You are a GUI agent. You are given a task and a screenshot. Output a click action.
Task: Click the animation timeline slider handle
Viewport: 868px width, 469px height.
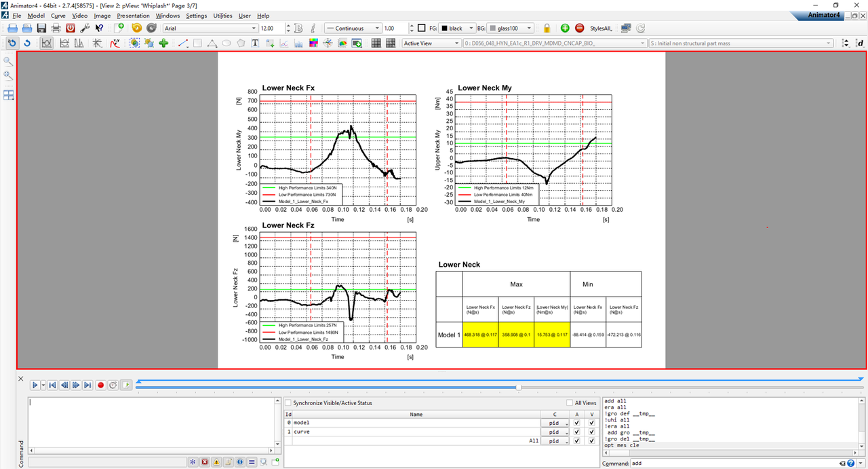[x=519, y=387]
